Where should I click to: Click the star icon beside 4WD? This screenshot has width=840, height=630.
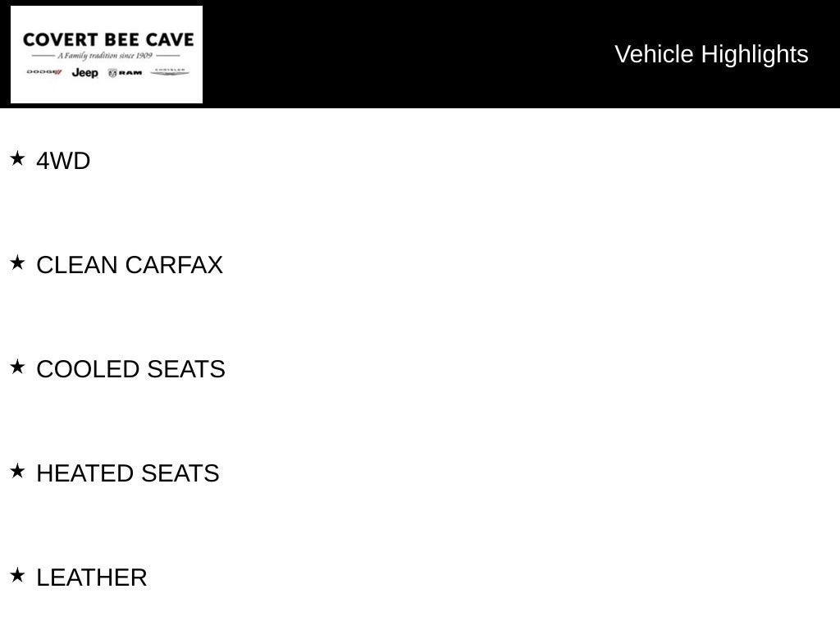click(x=17, y=158)
